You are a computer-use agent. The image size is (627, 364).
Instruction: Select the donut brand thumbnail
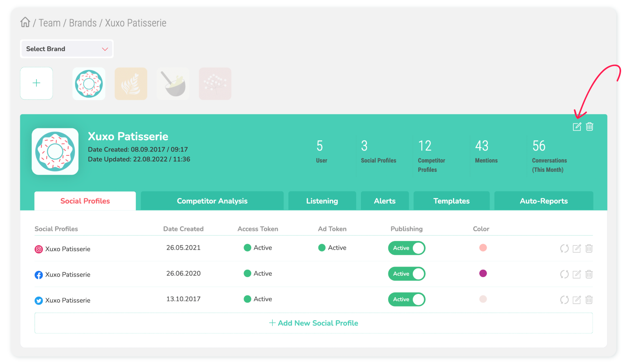pyautogui.click(x=89, y=84)
